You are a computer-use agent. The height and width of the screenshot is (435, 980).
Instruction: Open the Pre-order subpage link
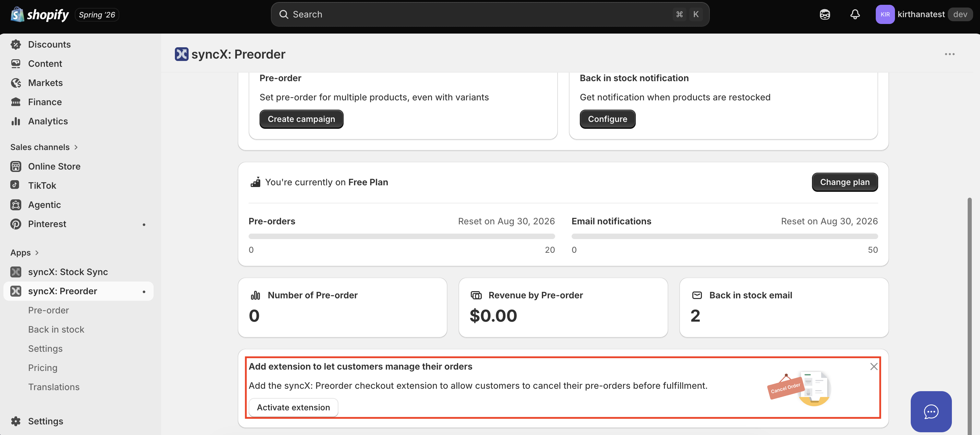[48, 310]
